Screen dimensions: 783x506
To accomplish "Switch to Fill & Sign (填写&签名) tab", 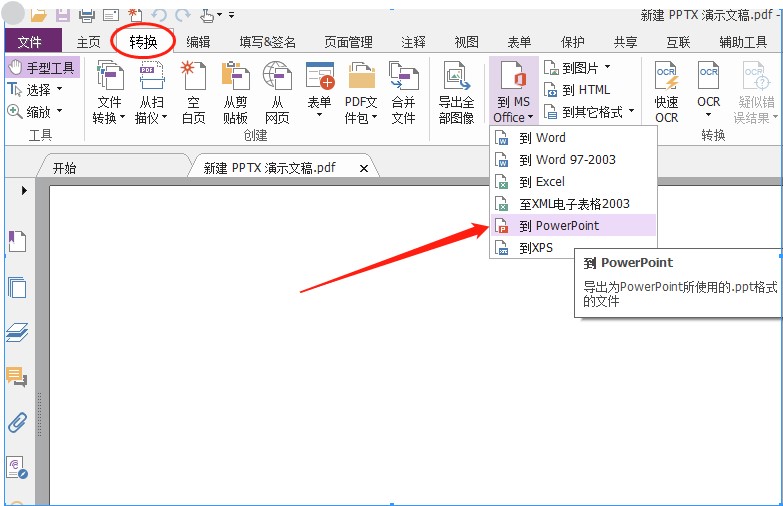I will coord(268,42).
